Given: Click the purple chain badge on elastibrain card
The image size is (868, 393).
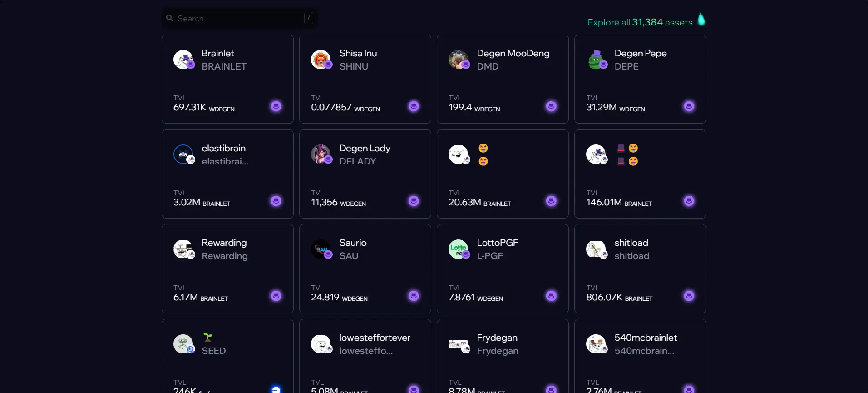Looking at the screenshot, I should click(x=276, y=201).
